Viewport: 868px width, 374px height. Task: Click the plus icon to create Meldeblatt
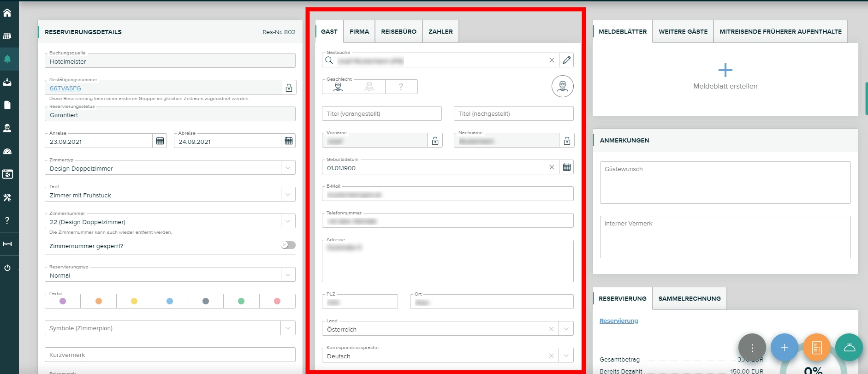725,70
